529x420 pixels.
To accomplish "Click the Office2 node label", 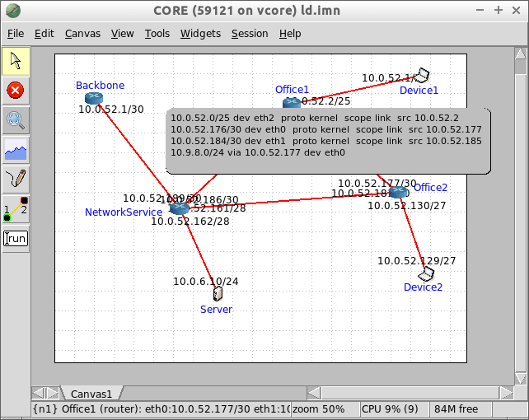I will point(430,188).
